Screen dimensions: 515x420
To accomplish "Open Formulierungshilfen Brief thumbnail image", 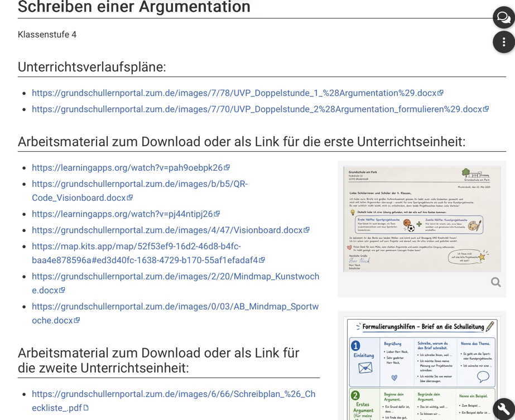I will [422, 368].
